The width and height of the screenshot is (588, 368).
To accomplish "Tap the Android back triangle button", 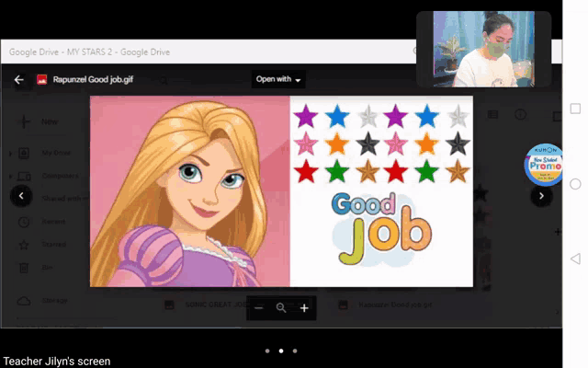I will coord(575,259).
